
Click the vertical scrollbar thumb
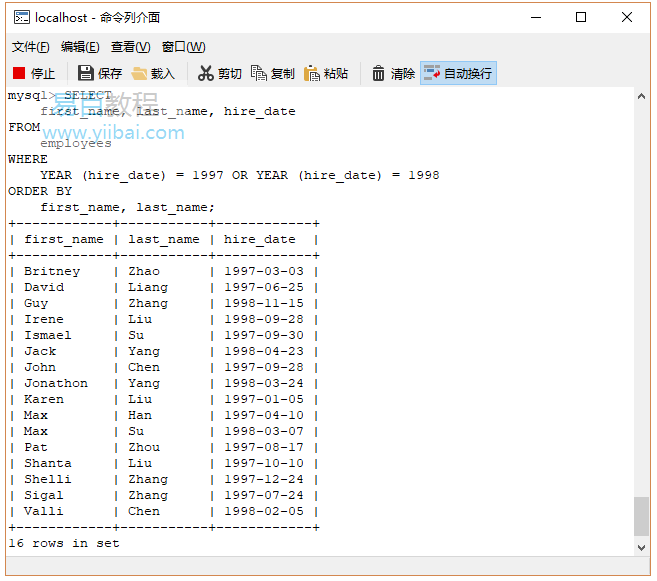pyautogui.click(x=641, y=516)
